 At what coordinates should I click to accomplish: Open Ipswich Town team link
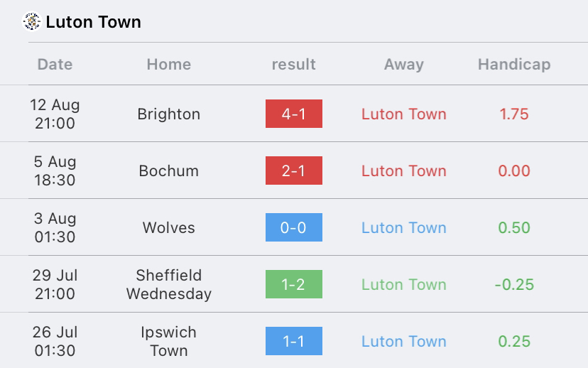168,341
